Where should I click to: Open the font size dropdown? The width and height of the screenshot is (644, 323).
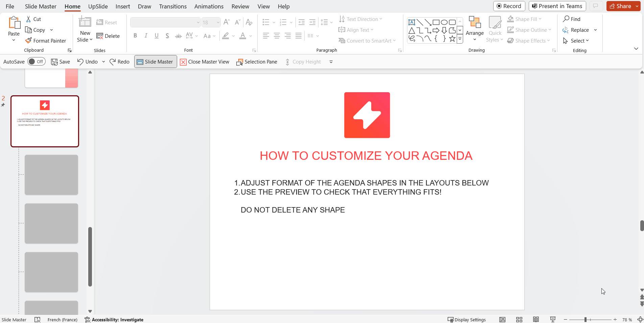(218, 22)
